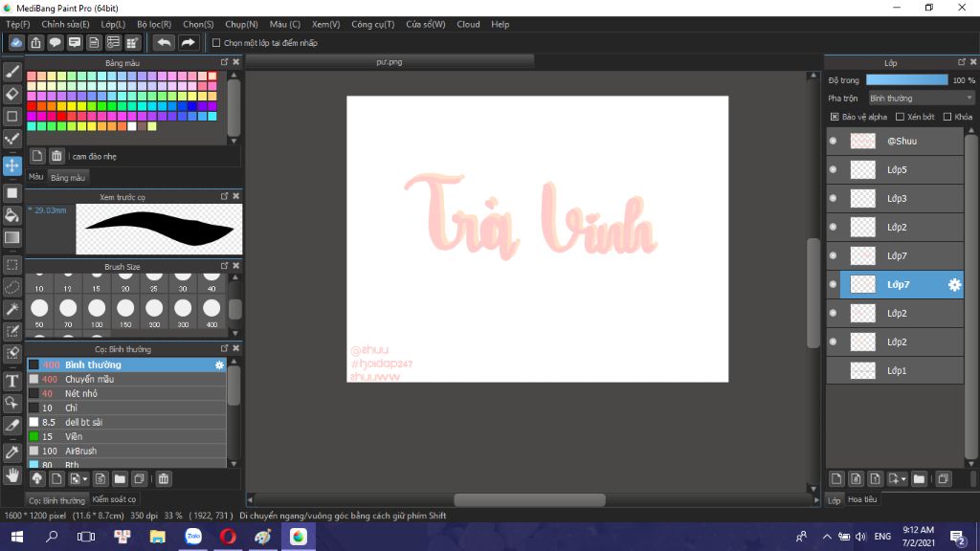Choose the dotted rectangle Select tool
The width and height of the screenshot is (980, 551).
tap(12, 265)
